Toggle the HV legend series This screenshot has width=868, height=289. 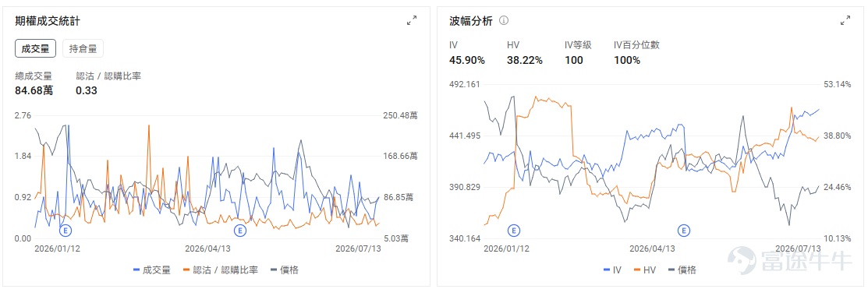pyautogui.click(x=646, y=270)
